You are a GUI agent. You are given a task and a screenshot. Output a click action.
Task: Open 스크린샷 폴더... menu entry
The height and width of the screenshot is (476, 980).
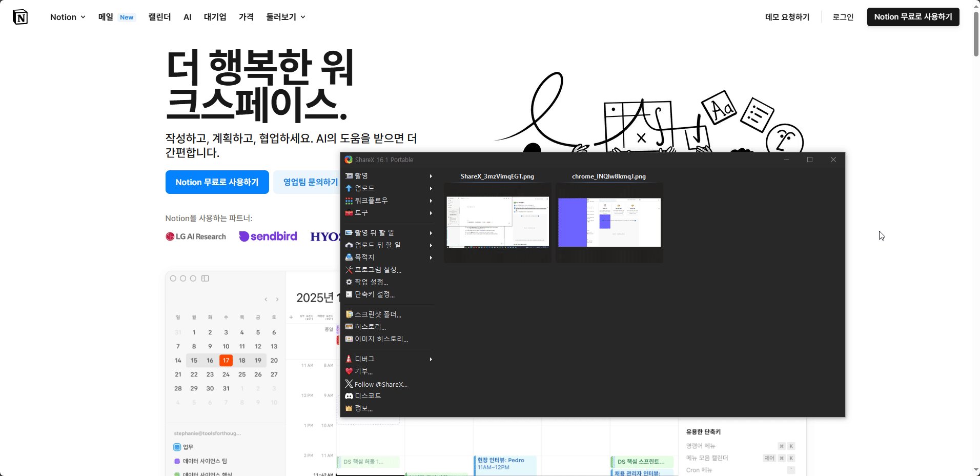[378, 314]
